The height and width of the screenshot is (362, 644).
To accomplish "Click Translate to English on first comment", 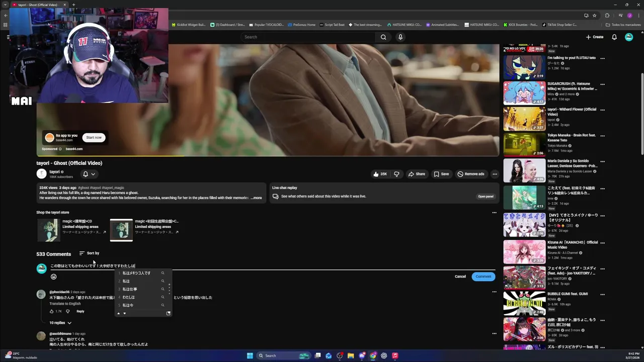I will tap(65, 304).
